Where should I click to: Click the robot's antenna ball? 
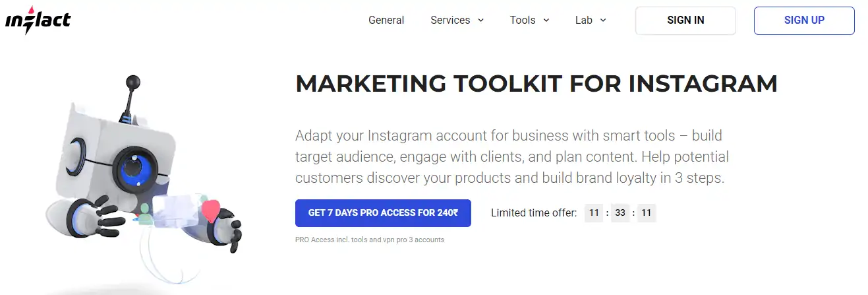pyautogui.click(x=134, y=82)
